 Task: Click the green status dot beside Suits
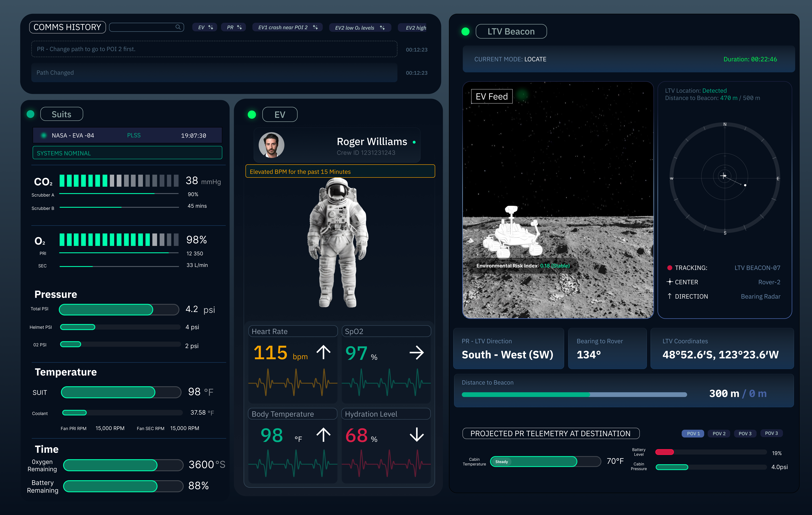click(30, 114)
